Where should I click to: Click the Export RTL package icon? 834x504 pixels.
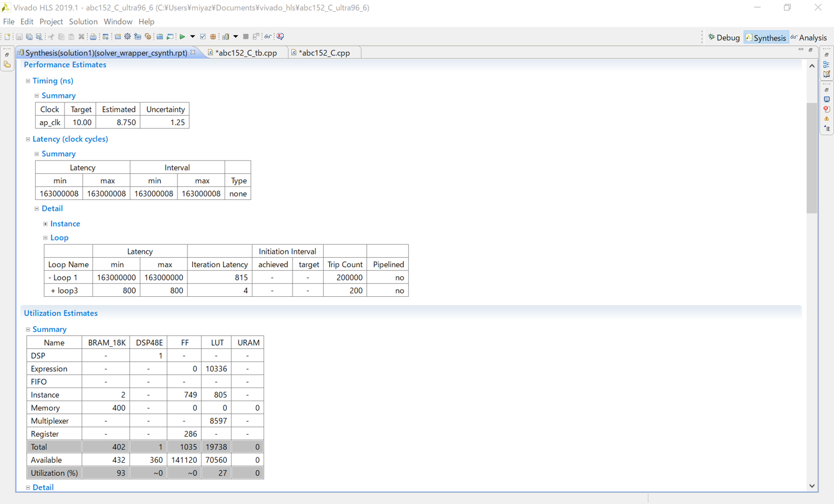click(213, 37)
